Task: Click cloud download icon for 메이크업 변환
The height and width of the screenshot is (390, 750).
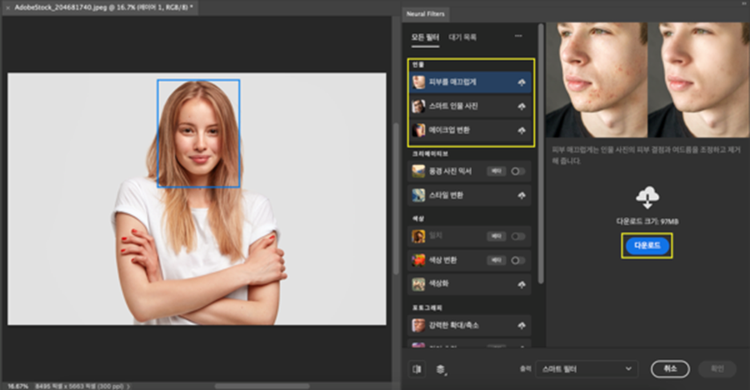Action: tap(521, 131)
